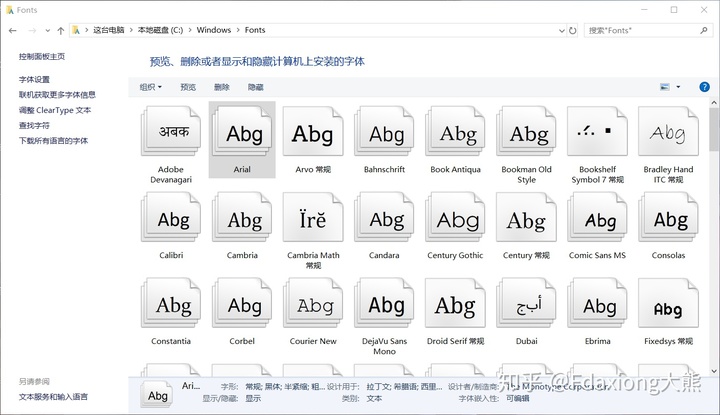
Task: Click the 预览 preview toolbar button
Action: point(188,87)
